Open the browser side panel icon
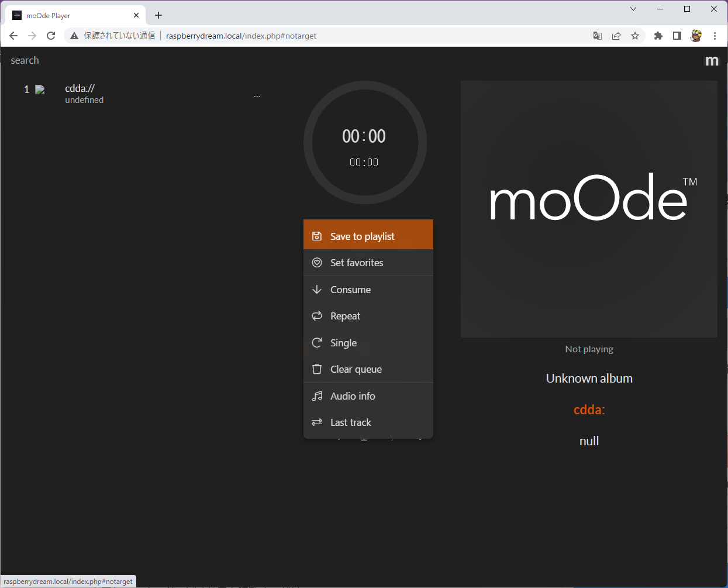This screenshot has height=588, width=728. click(x=677, y=36)
